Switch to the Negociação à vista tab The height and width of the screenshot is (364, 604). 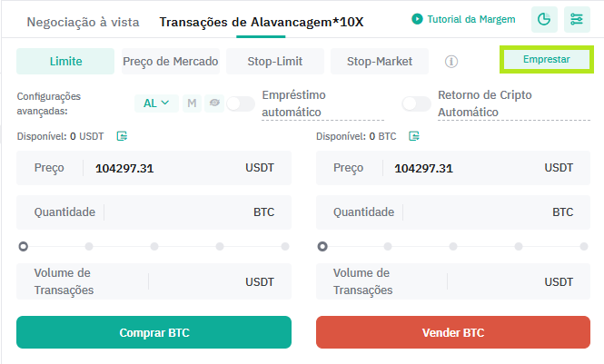[x=83, y=22]
